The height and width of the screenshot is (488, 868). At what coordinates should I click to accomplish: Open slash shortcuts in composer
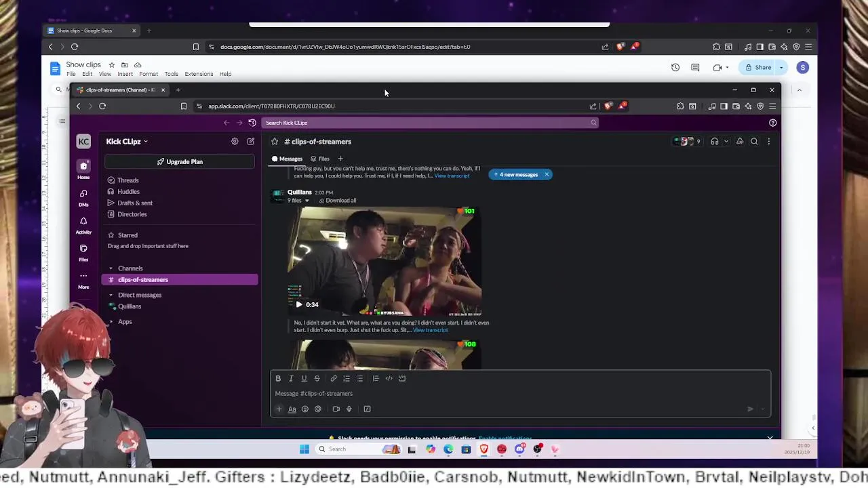[x=367, y=409]
